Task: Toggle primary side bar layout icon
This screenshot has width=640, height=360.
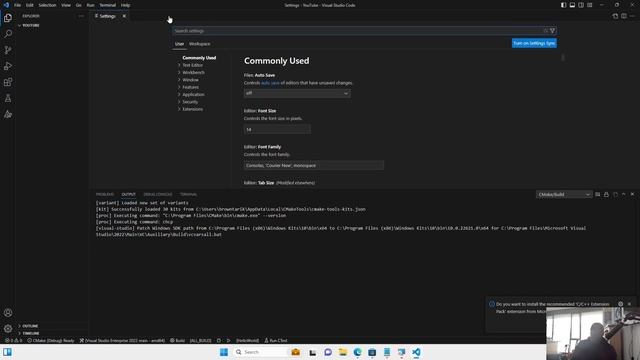Action: pos(563,5)
